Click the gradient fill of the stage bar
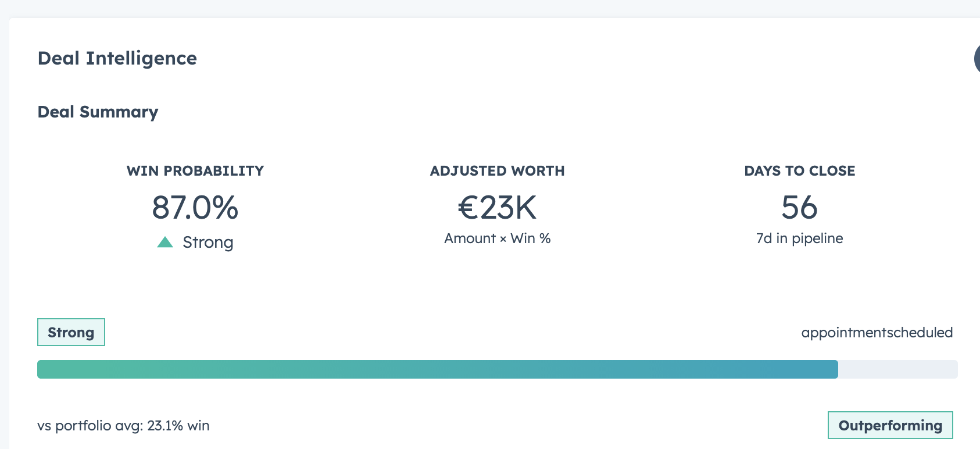This screenshot has width=980, height=449. [407, 369]
